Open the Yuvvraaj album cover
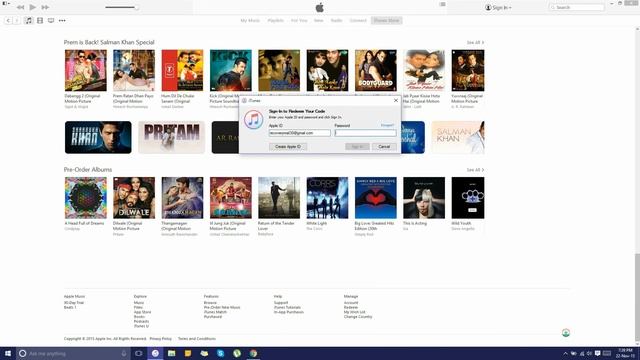This screenshot has width=640, height=360. (x=468, y=71)
